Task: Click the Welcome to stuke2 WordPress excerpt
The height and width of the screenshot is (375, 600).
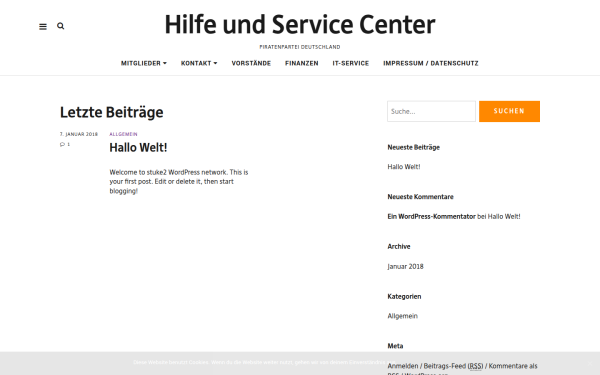Action: [179, 181]
